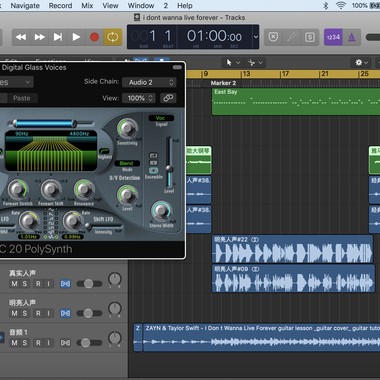
Task: Click the U/V Detection Level knob
Action: pos(127,195)
